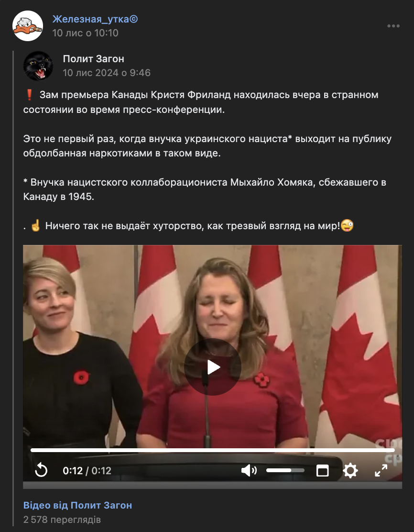Open the post timestamp 10 лис о 10:10

[85, 33]
